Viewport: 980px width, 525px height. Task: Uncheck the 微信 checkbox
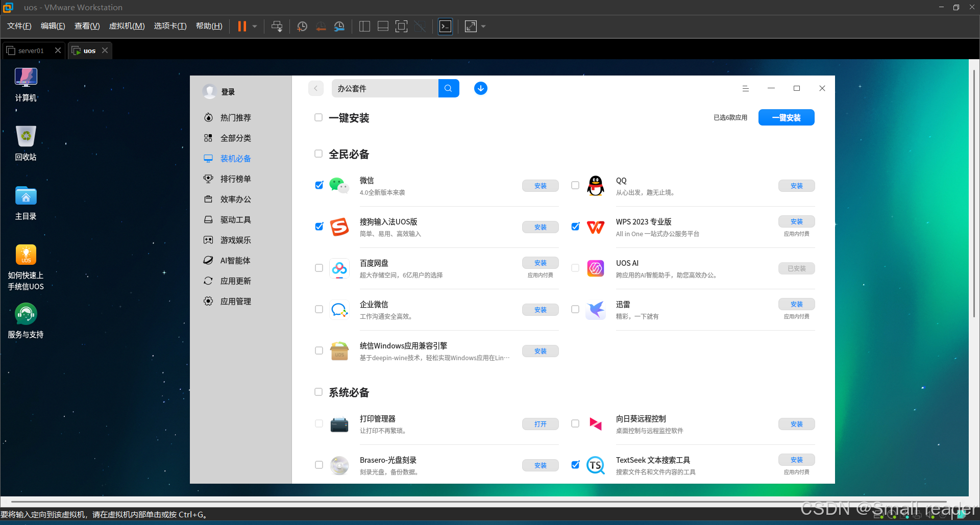[x=319, y=185]
